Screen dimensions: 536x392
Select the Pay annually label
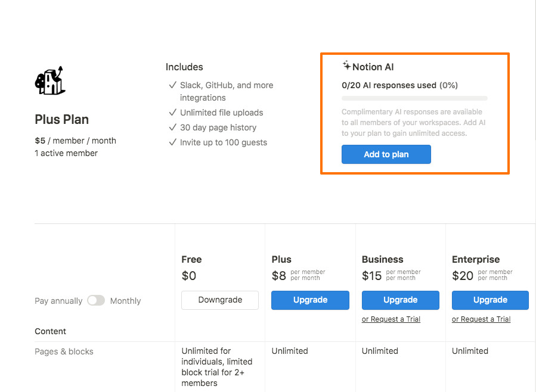coord(58,301)
